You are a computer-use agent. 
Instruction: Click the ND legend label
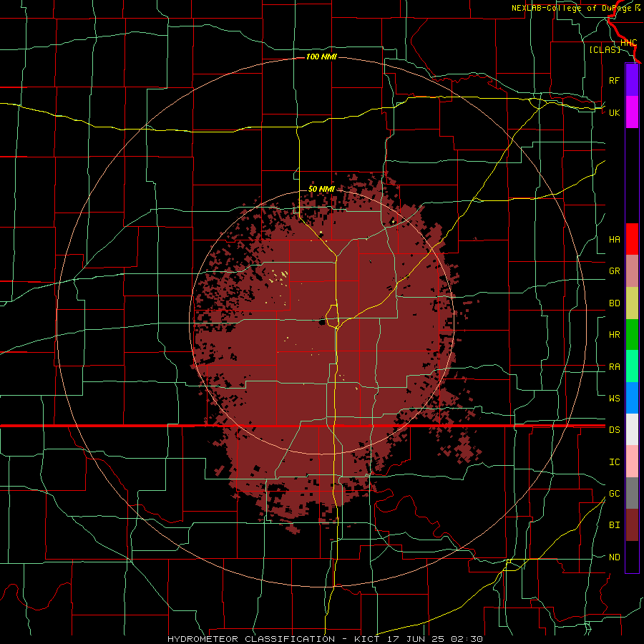[x=614, y=557]
